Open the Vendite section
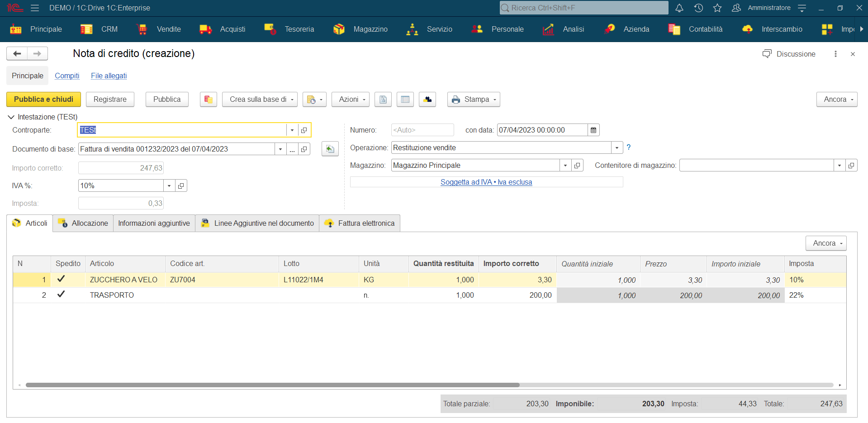The height and width of the screenshot is (423, 868). 159,29
